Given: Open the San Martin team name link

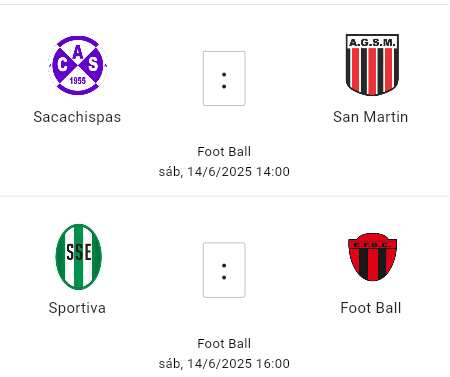Looking at the screenshot, I should click(370, 117).
